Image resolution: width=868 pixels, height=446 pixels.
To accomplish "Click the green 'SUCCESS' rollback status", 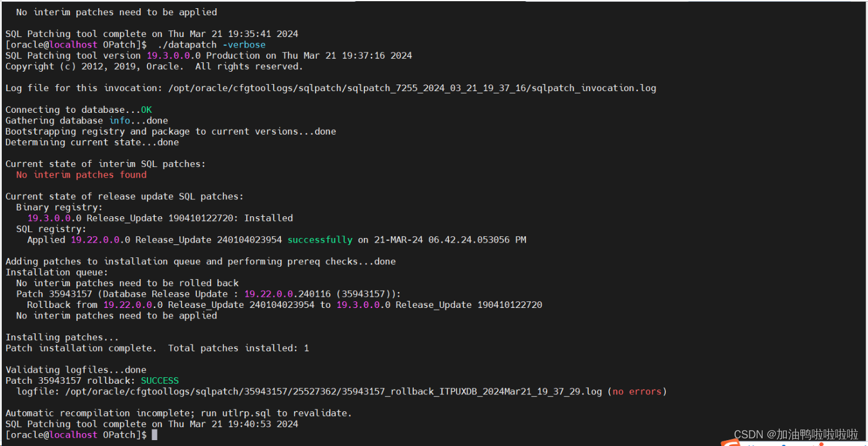I will pyautogui.click(x=160, y=381).
